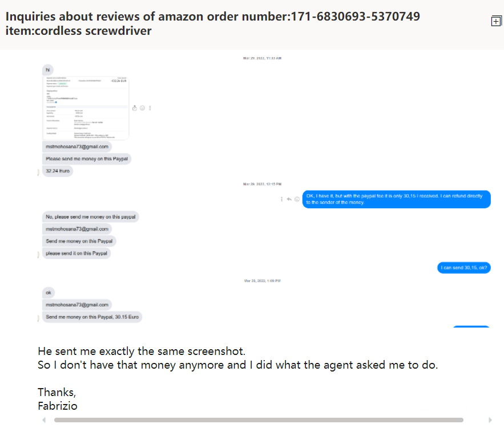Image resolution: width=504 pixels, height=428 pixels.
Task: Click the "ok" chat bubble
Action: 48,293
